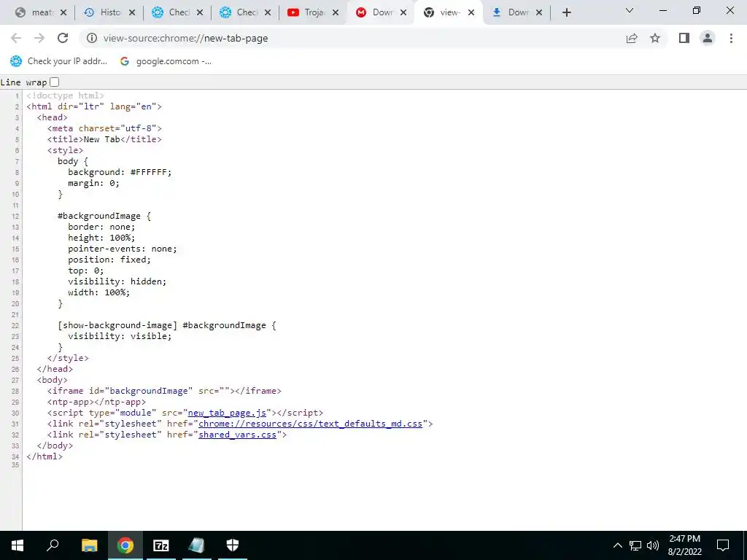Share this page icon
This screenshot has height=560, width=747.
click(x=632, y=38)
